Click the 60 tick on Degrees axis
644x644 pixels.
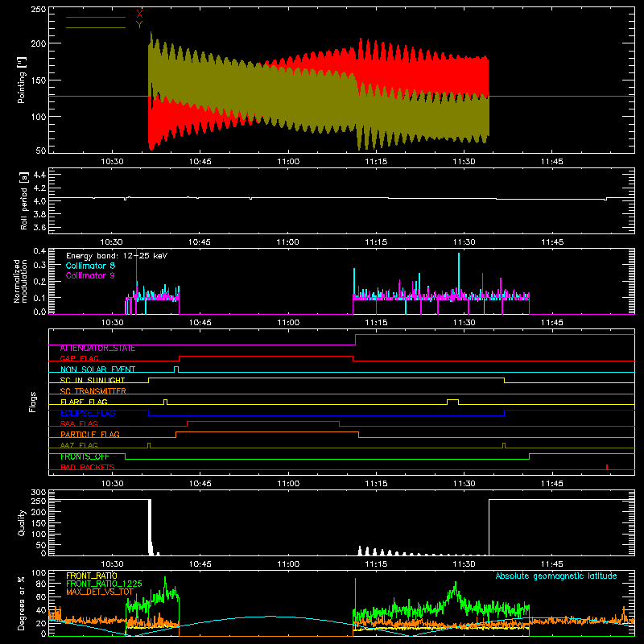pyautogui.click(x=41, y=597)
